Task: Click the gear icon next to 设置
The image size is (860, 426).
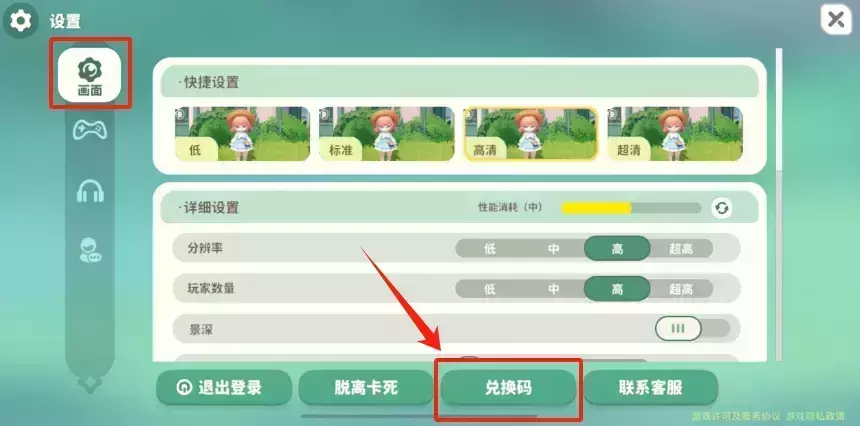Action: coord(20,21)
